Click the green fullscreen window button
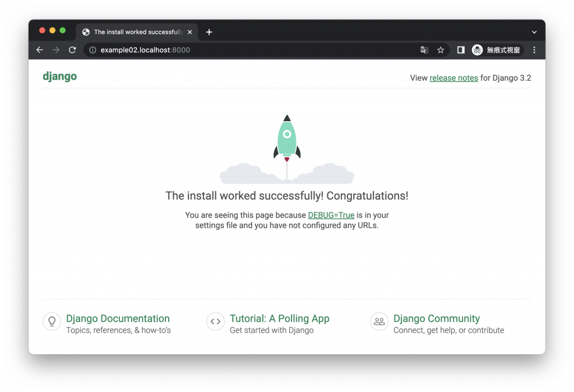 click(63, 30)
